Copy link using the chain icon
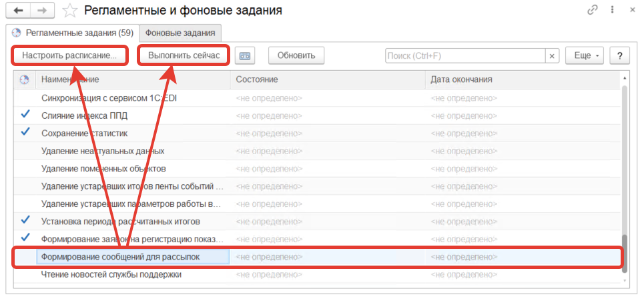 click(592, 11)
